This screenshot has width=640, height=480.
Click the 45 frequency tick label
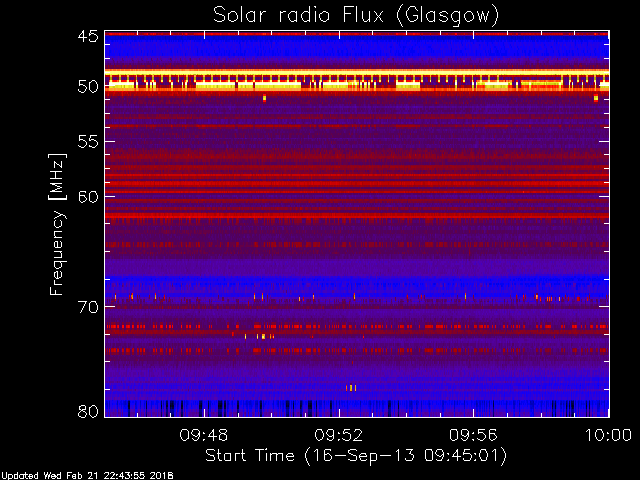[x=88, y=36]
